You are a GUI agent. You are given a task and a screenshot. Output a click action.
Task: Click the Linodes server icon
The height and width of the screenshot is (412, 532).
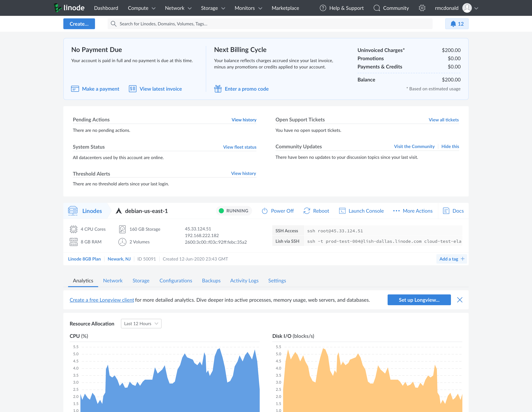click(73, 211)
